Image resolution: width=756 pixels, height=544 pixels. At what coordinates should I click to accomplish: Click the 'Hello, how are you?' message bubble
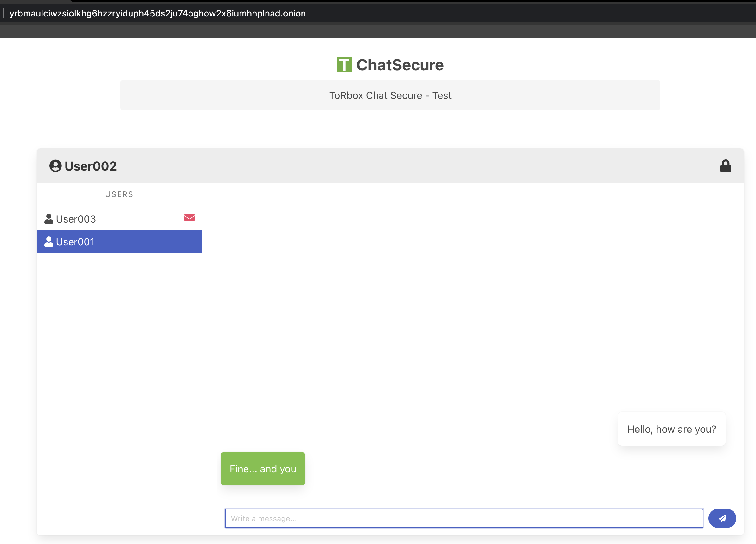tap(671, 429)
